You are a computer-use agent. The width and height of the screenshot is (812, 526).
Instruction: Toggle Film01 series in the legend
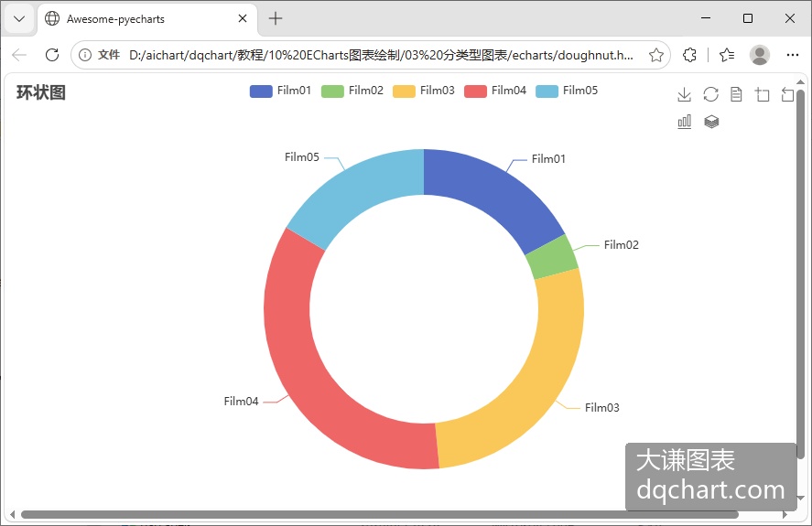(x=281, y=91)
